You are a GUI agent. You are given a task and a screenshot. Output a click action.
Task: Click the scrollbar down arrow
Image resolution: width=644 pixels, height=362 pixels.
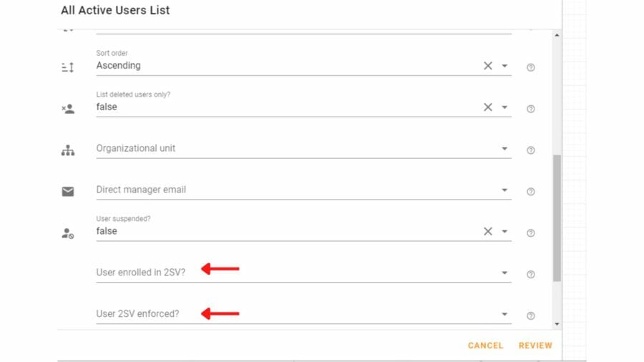[557, 324]
